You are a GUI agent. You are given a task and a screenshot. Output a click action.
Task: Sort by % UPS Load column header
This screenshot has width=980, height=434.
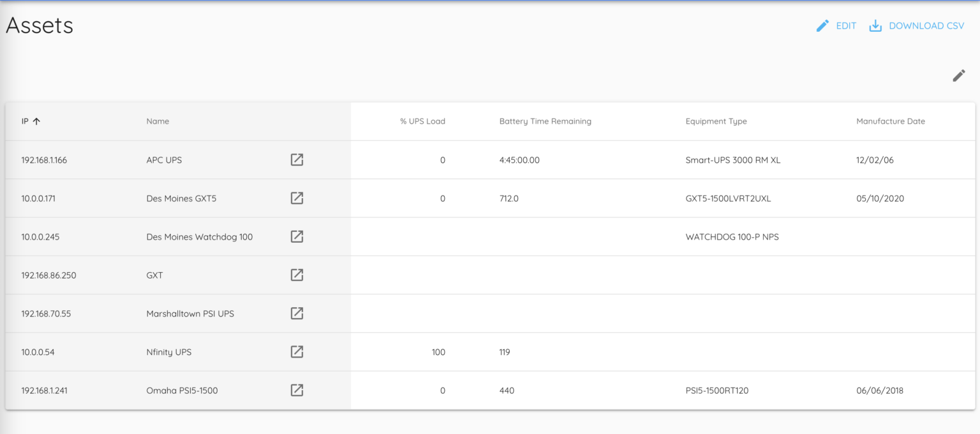click(x=422, y=121)
